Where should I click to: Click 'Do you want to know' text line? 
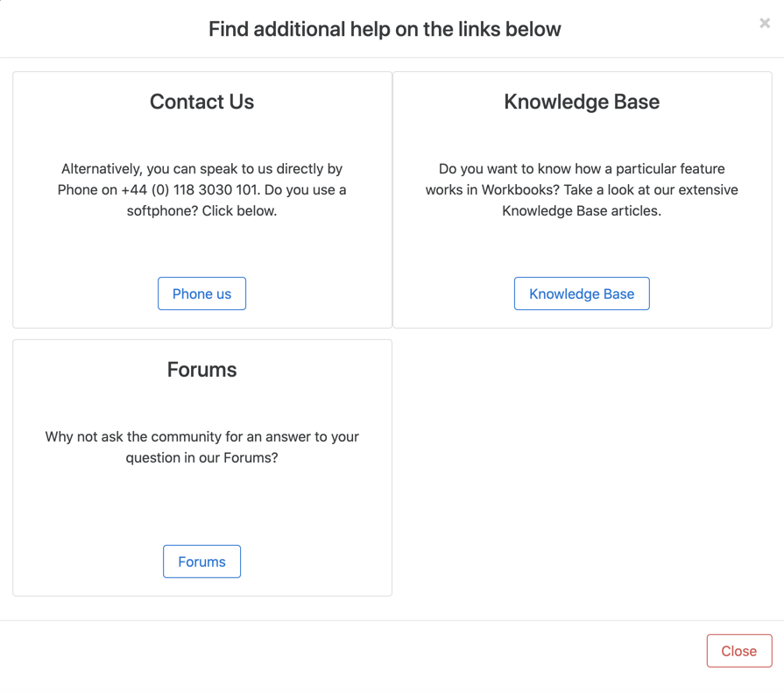click(x=582, y=169)
